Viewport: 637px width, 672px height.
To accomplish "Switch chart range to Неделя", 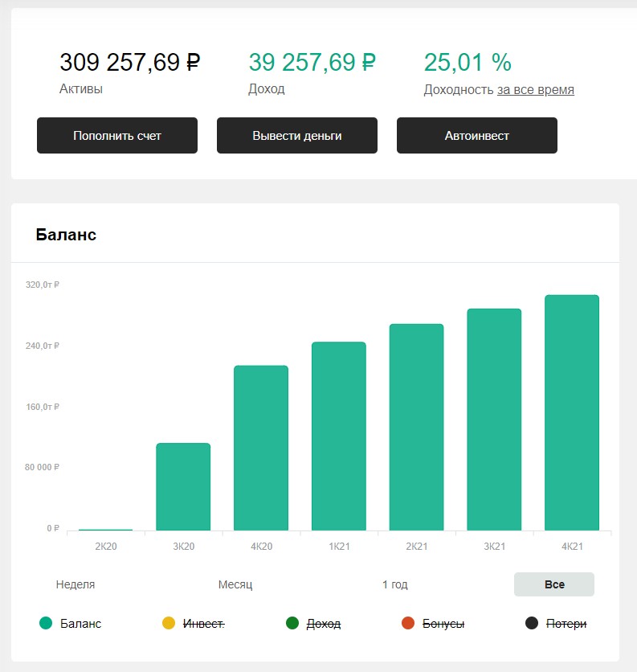I will pyautogui.click(x=76, y=584).
